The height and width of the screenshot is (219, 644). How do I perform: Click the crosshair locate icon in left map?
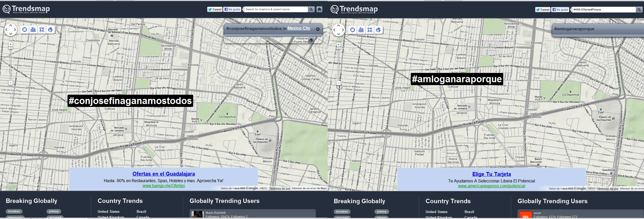coord(24,30)
